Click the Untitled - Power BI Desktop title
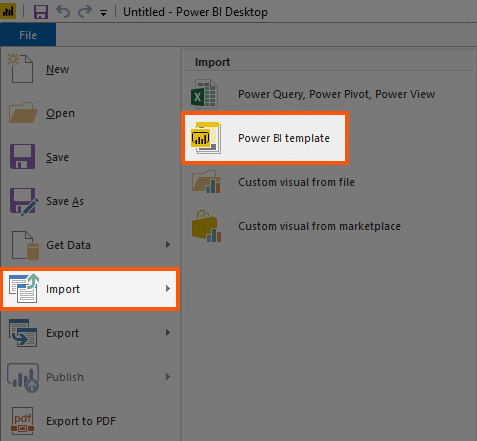 point(195,12)
